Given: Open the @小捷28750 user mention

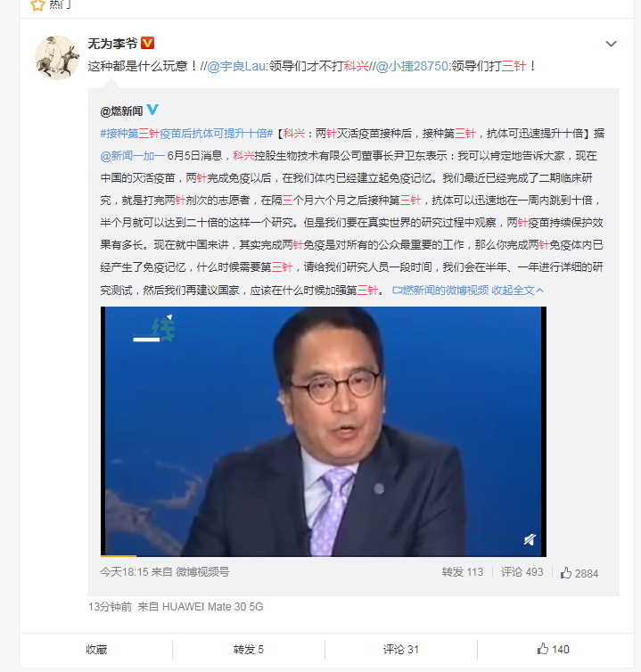Looking at the screenshot, I should [x=412, y=66].
